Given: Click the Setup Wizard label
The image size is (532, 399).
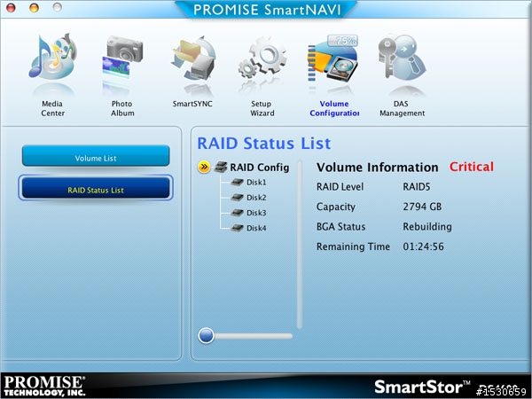Looking at the screenshot, I should (x=262, y=108).
